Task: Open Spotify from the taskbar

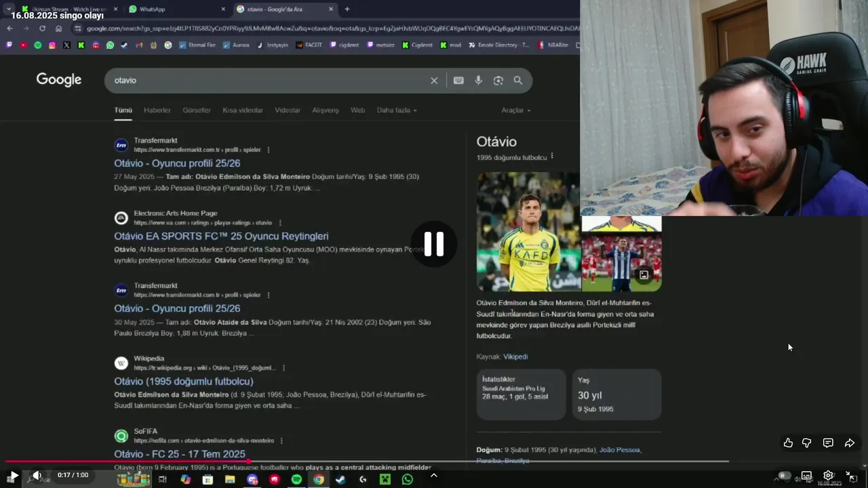Action: tap(296, 479)
